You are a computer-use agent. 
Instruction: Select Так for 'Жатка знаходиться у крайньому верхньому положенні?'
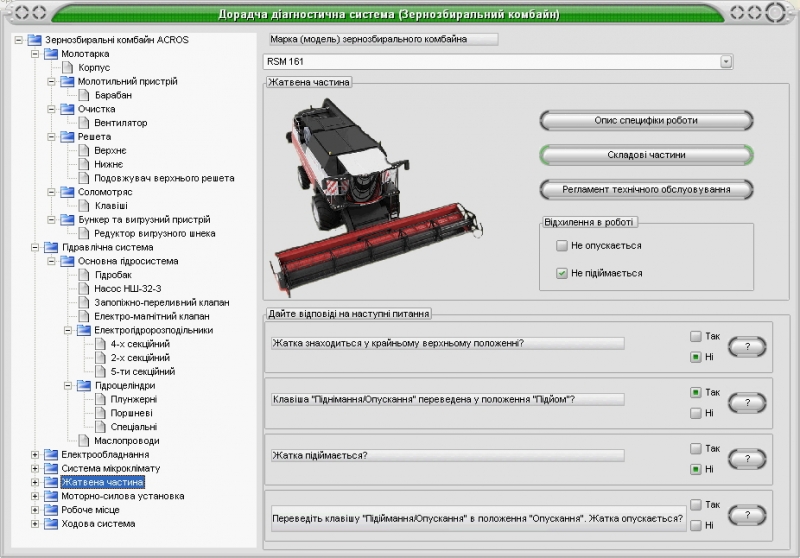(695, 336)
